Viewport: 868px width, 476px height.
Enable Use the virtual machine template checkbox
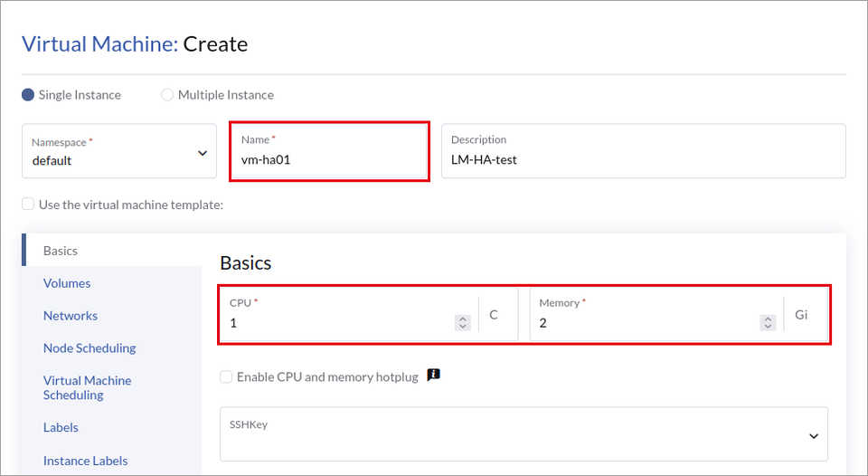28,204
